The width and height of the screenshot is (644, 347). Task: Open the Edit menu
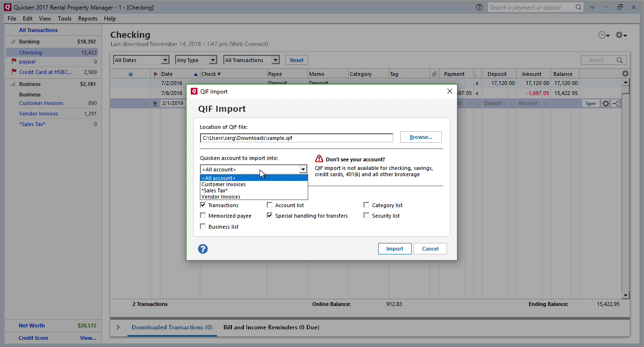[x=28, y=19]
